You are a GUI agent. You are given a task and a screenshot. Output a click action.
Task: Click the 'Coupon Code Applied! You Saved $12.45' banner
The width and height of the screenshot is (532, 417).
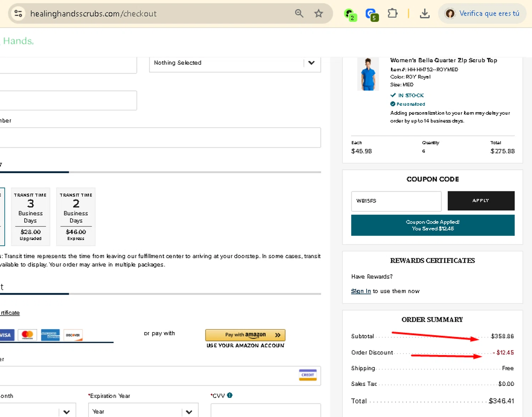click(x=433, y=225)
